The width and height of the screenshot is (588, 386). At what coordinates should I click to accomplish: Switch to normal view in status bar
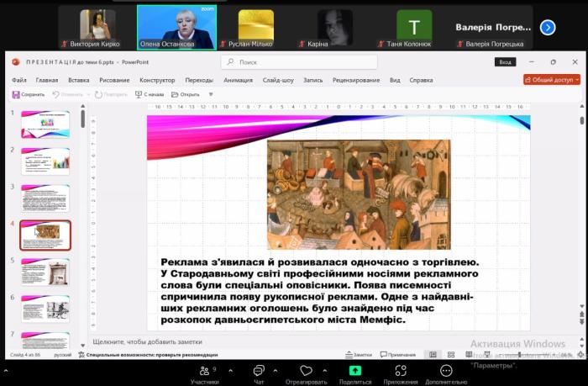click(x=433, y=355)
